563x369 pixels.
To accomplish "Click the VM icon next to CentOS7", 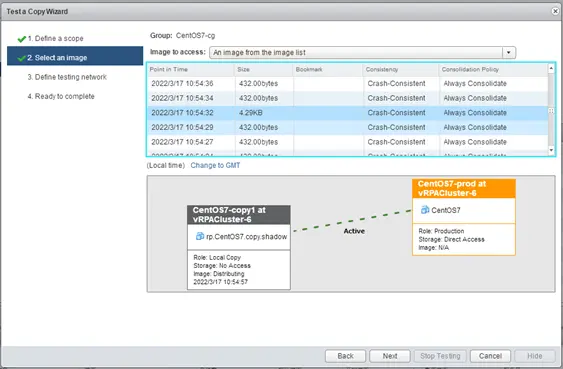I will tap(425, 210).
